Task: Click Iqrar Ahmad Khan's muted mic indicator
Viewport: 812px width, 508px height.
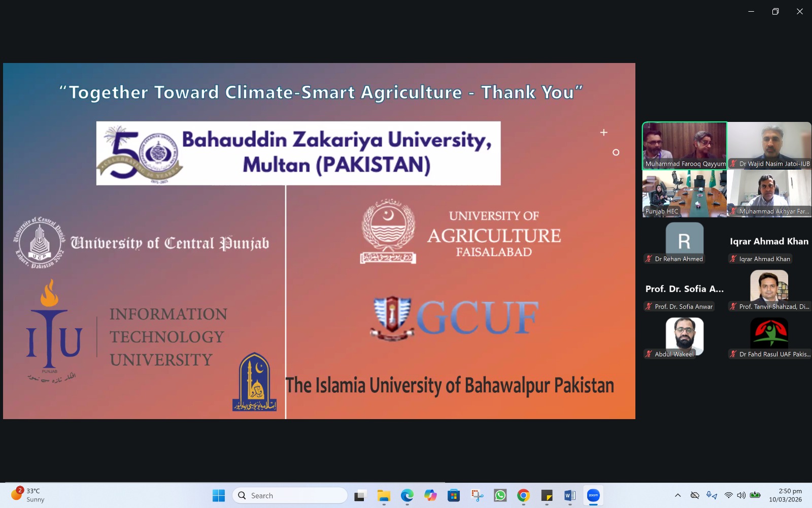Action: coord(733,259)
